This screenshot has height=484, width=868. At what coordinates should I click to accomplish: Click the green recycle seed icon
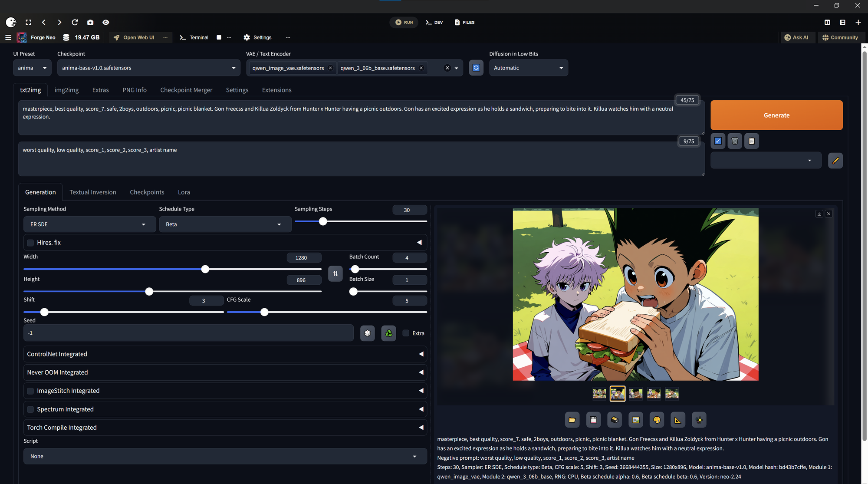coord(388,333)
